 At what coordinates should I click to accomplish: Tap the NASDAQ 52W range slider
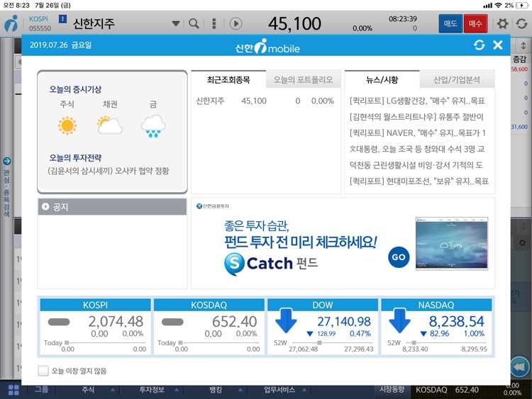tap(446, 343)
